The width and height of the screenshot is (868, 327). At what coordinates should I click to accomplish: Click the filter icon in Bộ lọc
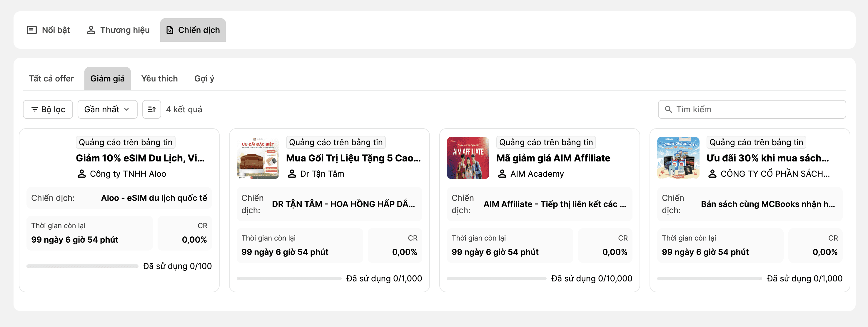(34, 109)
